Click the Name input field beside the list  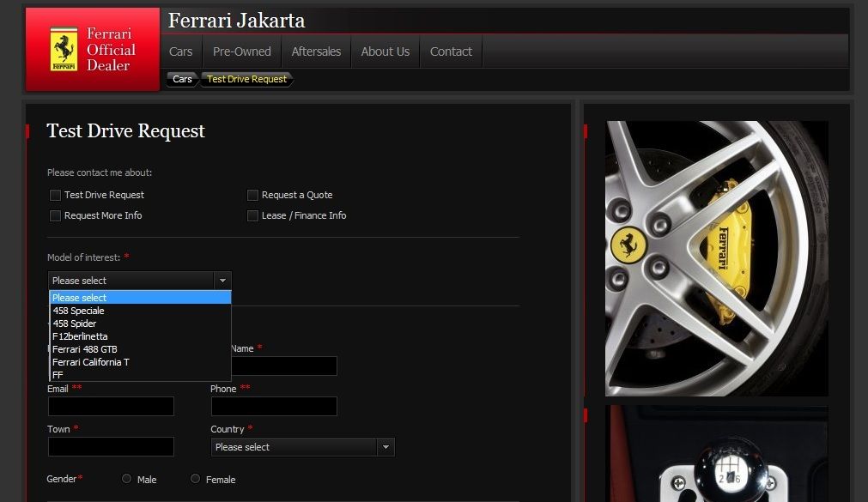tap(284, 366)
